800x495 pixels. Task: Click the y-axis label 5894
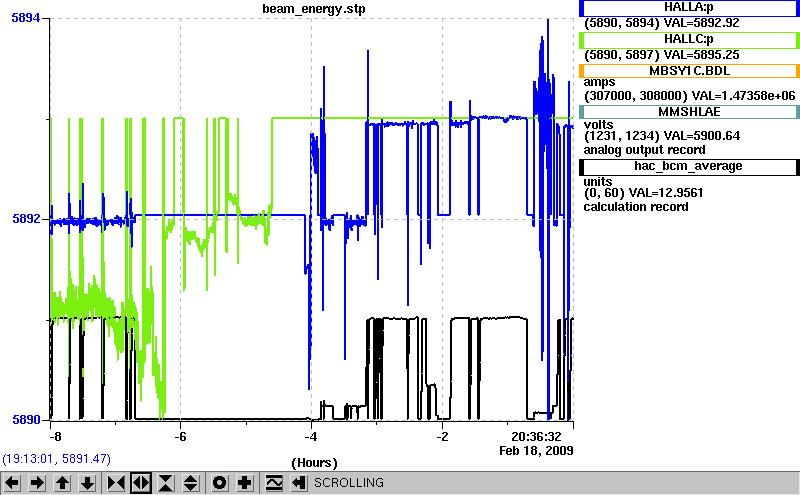pyautogui.click(x=26, y=18)
